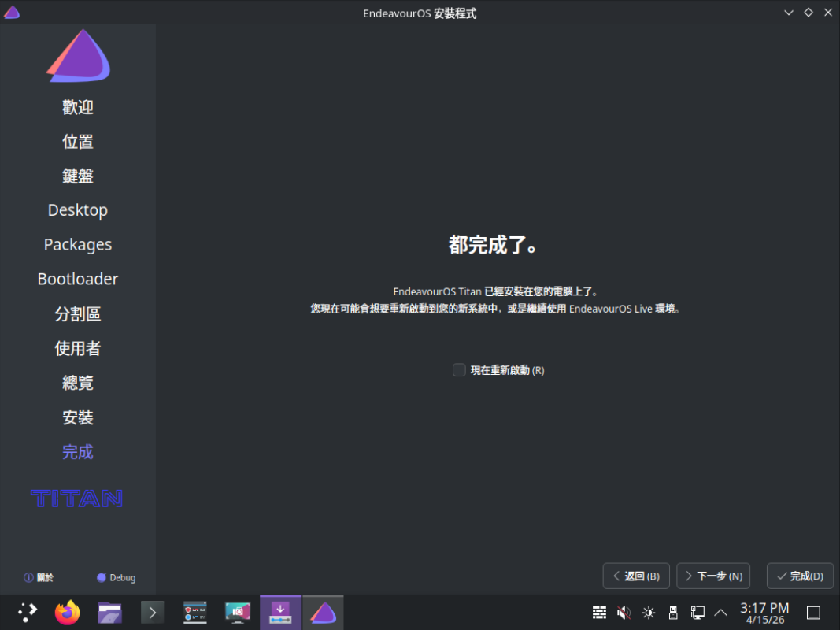
Task: Open the application launcher menu in taskbar
Action: (x=28, y=612)
